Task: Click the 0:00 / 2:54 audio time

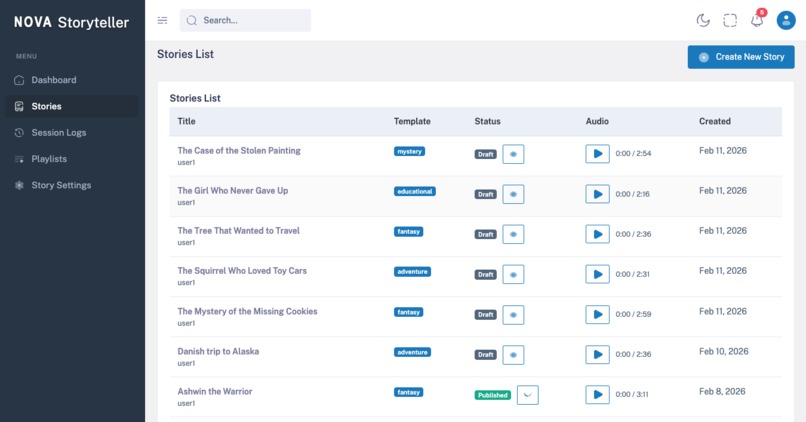Action: coord(633,154)
